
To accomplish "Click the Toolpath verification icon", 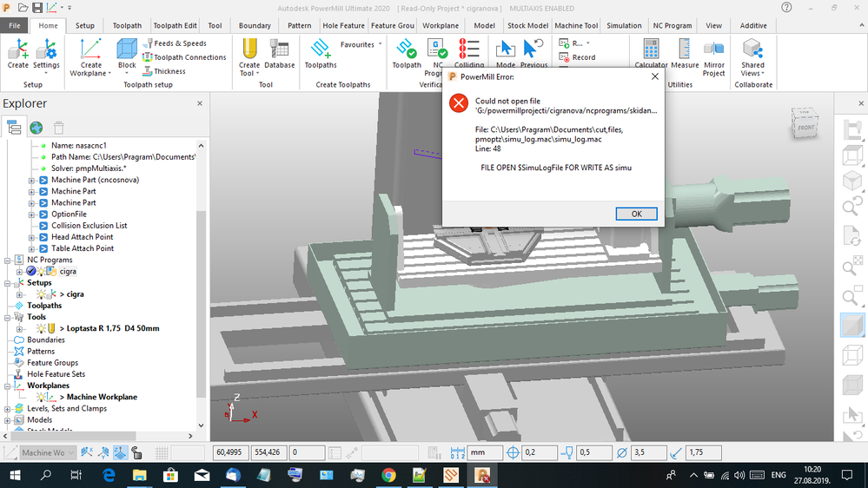I will (x=407, y=54).
